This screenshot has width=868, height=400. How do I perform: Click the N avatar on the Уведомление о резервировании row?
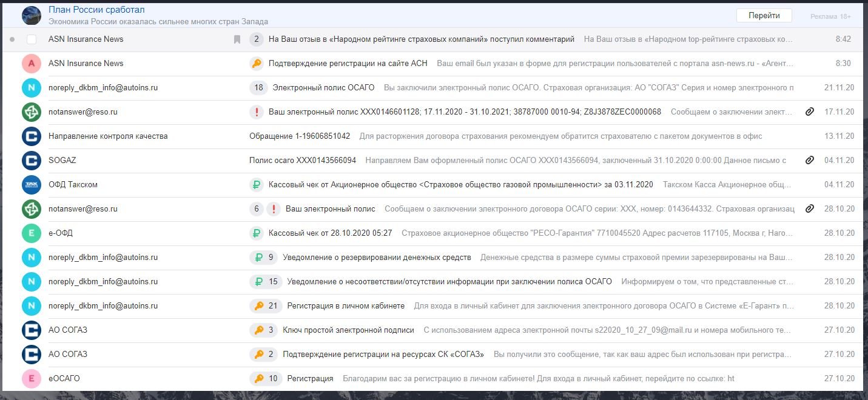click(32, 258)
